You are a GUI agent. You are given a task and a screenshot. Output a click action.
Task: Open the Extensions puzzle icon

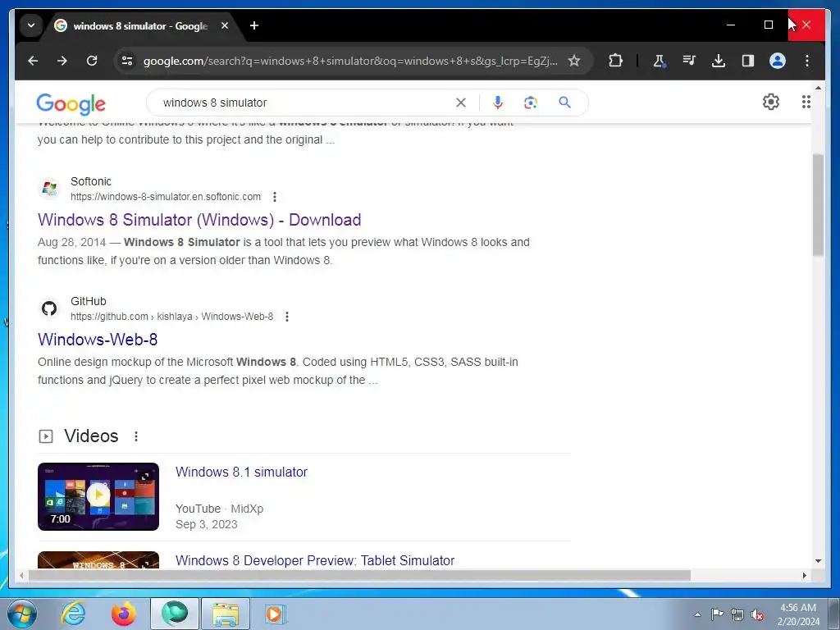[615, 61]
